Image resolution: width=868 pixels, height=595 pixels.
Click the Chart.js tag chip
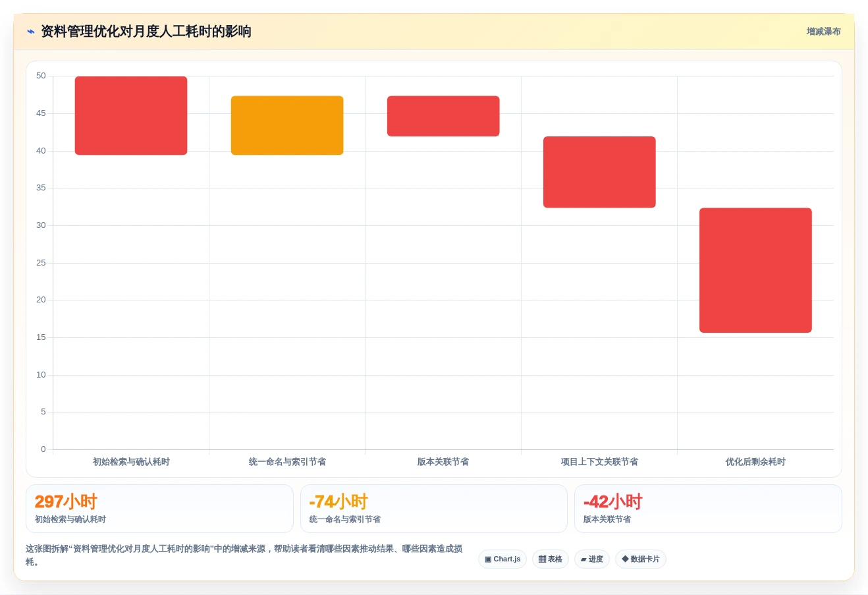point(502,559)
